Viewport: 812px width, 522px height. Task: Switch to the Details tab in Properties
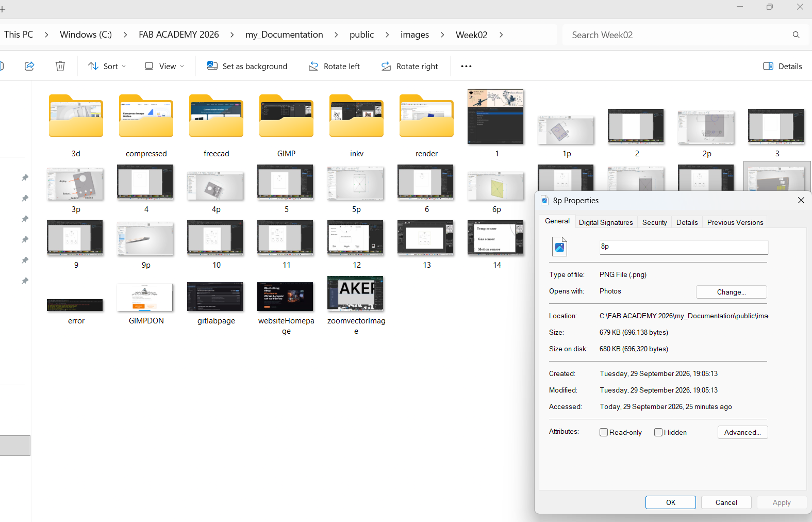coord(687,222)
